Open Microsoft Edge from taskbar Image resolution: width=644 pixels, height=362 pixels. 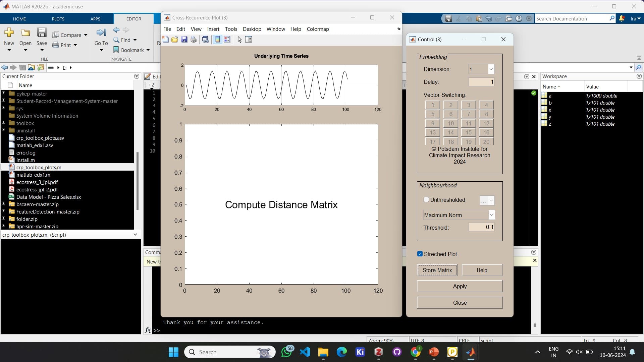(342, 352)
